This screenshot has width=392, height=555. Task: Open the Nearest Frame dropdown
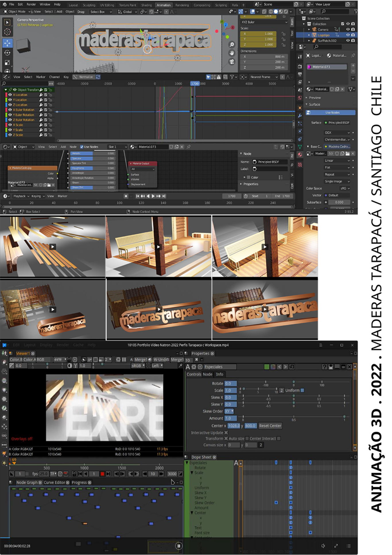pyautogui.click(x=264, y=77)
